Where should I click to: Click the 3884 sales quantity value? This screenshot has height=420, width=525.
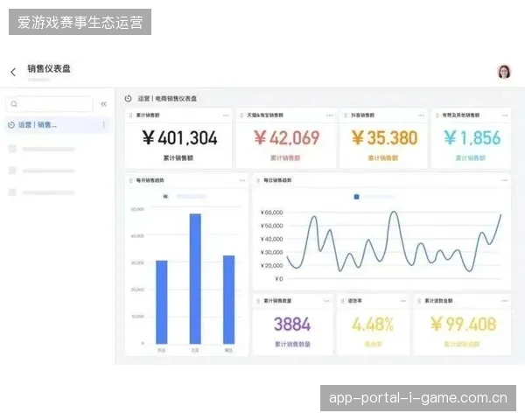coord(292,325)
